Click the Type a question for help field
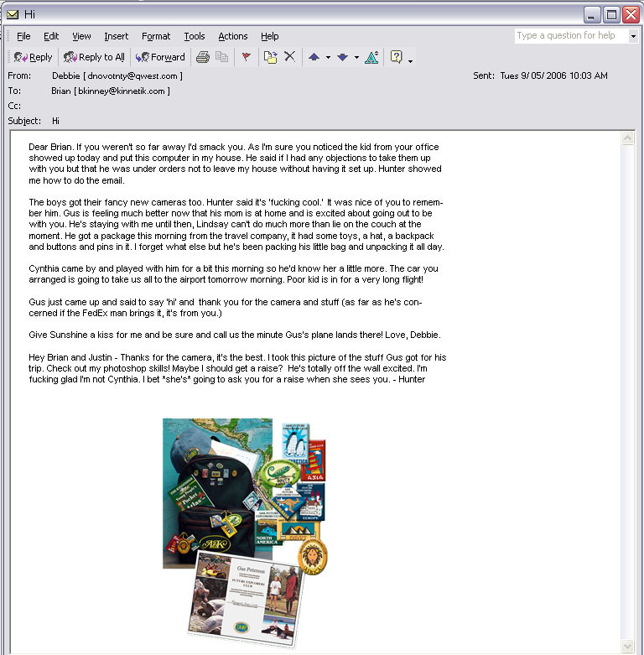644x655 pixels. pyautogui.click(x=571, y=36)
